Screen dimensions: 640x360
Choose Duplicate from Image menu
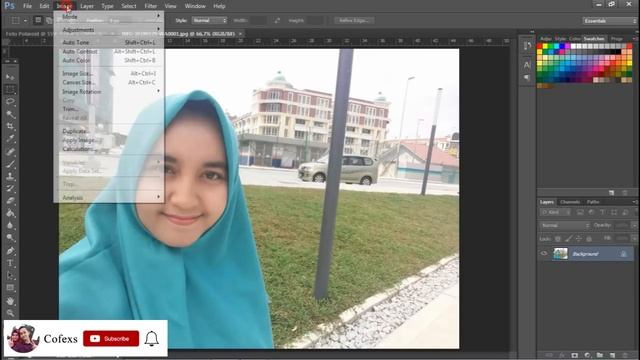(110, 131)
